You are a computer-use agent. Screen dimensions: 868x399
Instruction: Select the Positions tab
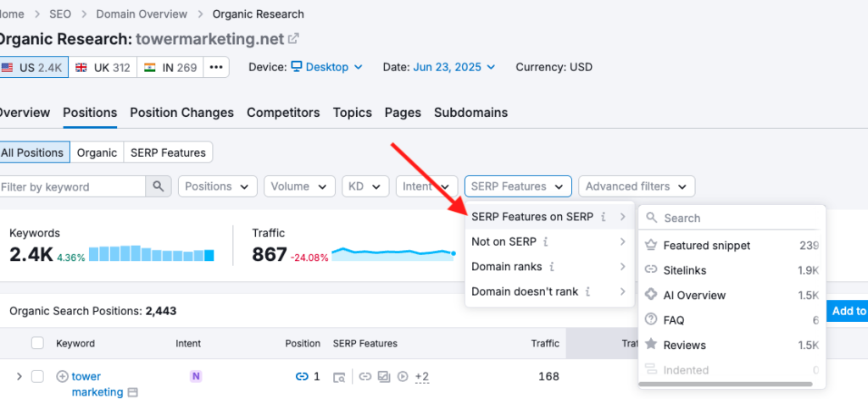tap(90, 113)
